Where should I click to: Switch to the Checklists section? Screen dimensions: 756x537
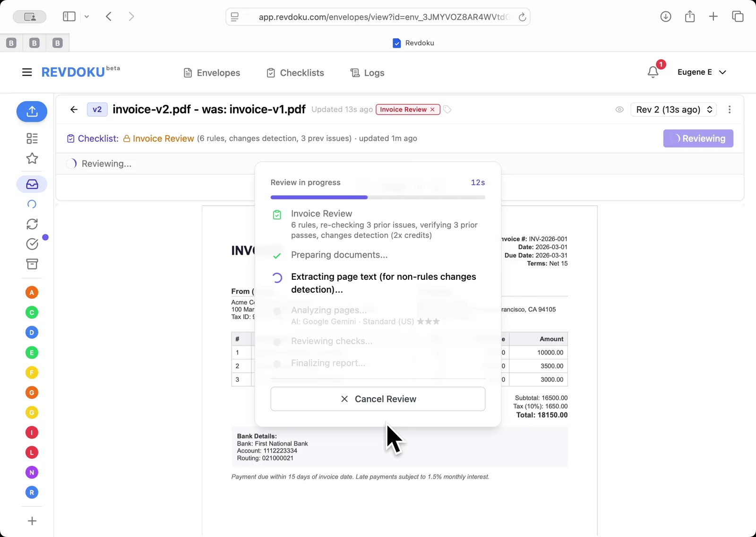tap(295, 73)
